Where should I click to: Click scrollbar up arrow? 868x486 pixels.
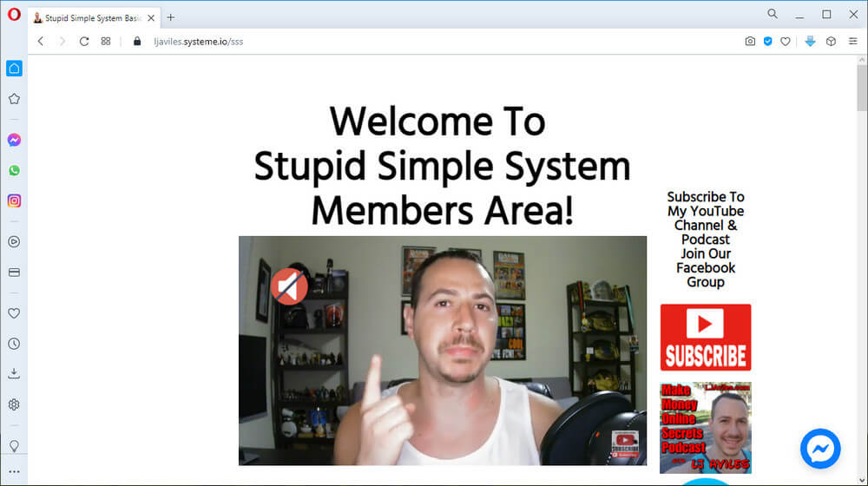[x=862, y=60]
